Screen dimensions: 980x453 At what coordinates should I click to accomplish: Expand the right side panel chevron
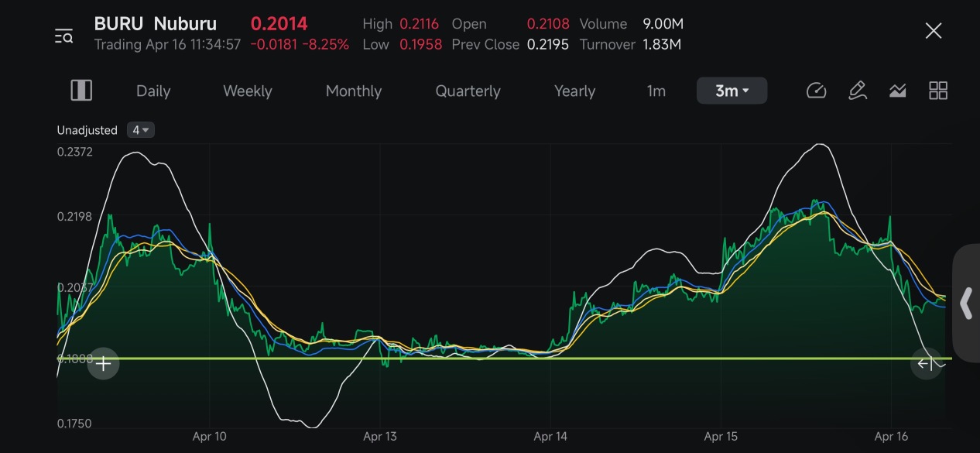(x=966, y=304)
